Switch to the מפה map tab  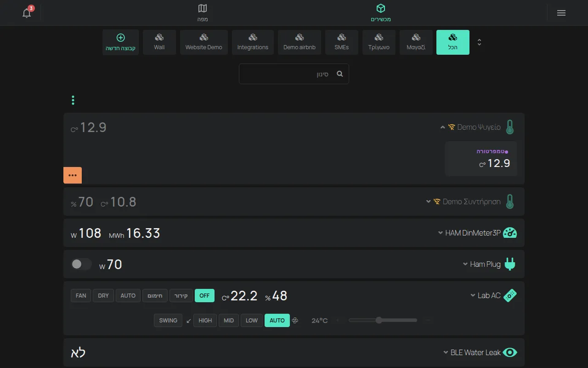pos(203,13)
